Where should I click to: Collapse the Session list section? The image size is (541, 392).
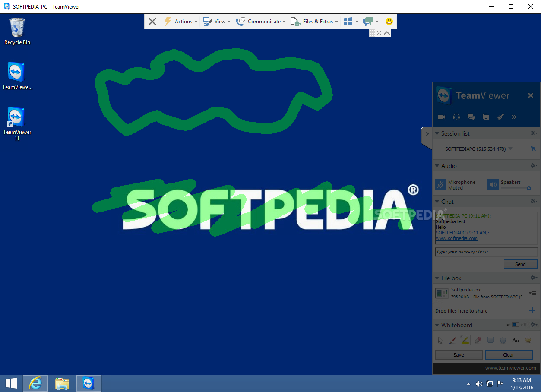437,134
